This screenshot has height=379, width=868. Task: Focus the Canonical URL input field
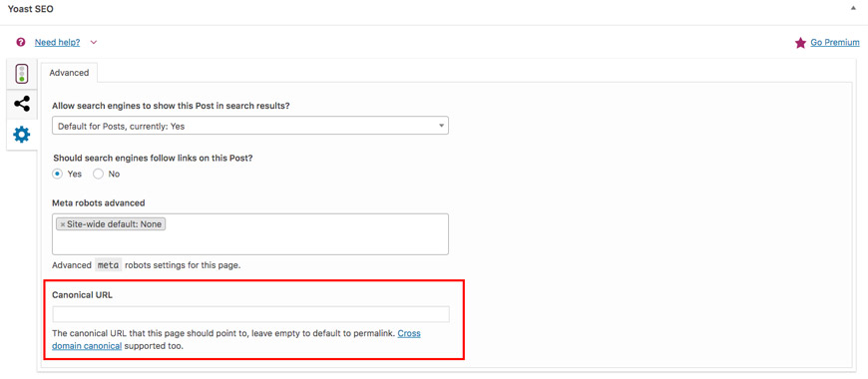pos(250,314)
